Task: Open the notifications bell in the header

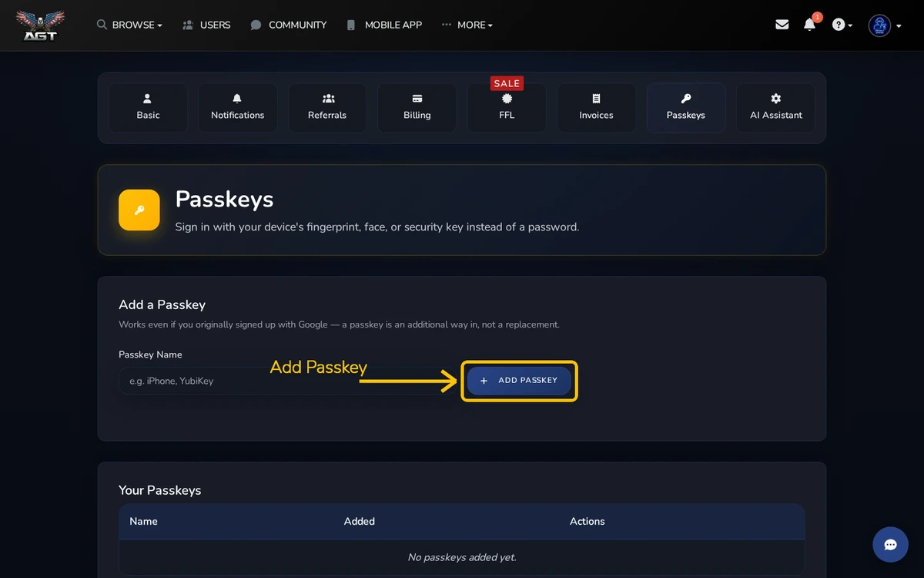Action: 809,25
